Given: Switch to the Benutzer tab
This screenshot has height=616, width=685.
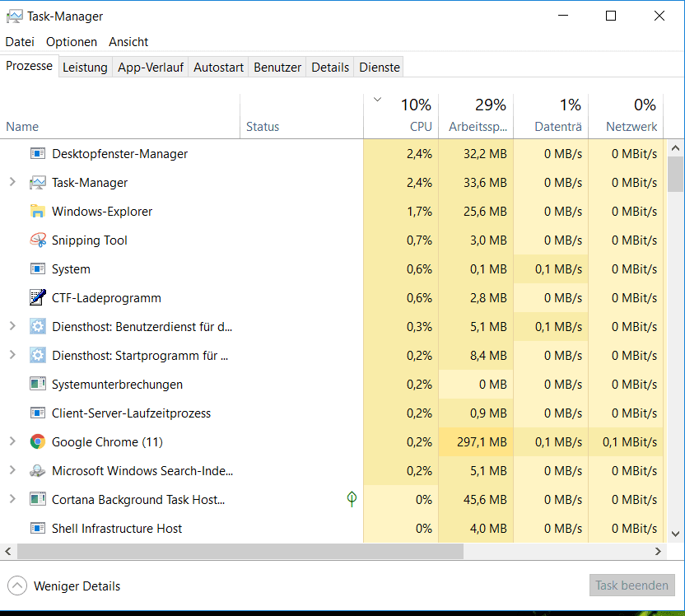Looking at the screenshot, I should 277,68.
